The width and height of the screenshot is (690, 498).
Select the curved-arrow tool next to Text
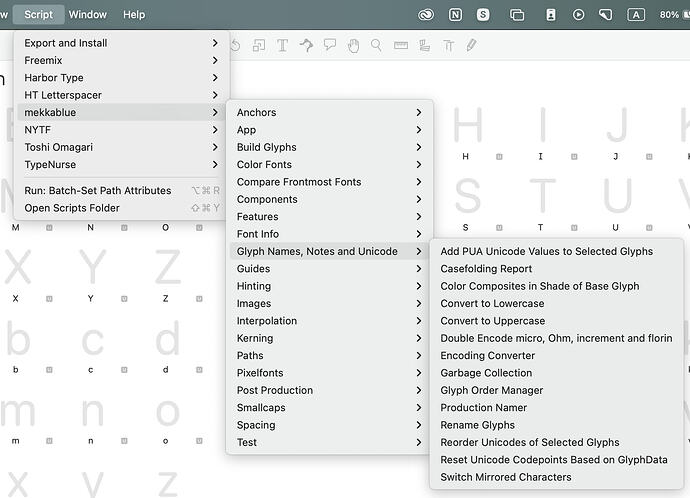point(306,45)
